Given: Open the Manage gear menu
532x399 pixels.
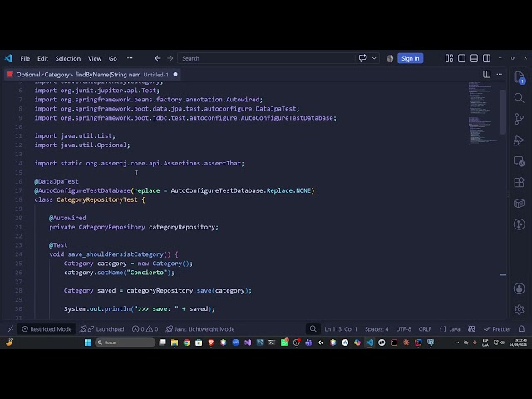Looking at the screenshot, I should click(519, 309).
